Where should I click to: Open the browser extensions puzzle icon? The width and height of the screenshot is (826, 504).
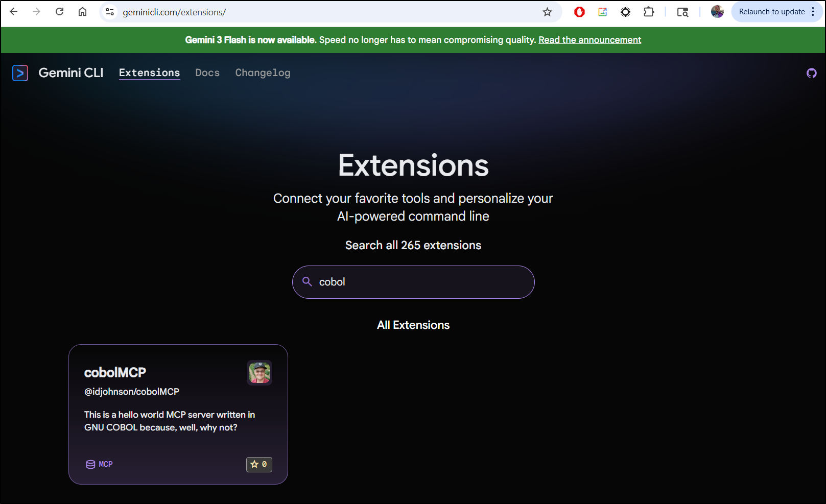[x=649, y=12]
